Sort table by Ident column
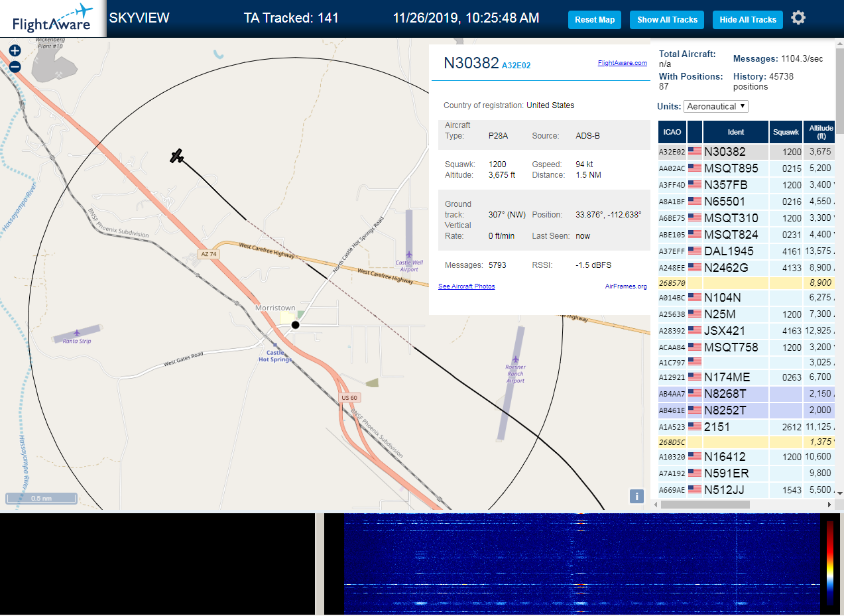This screenshot has width=844, height=616. [x=736, y=132]
